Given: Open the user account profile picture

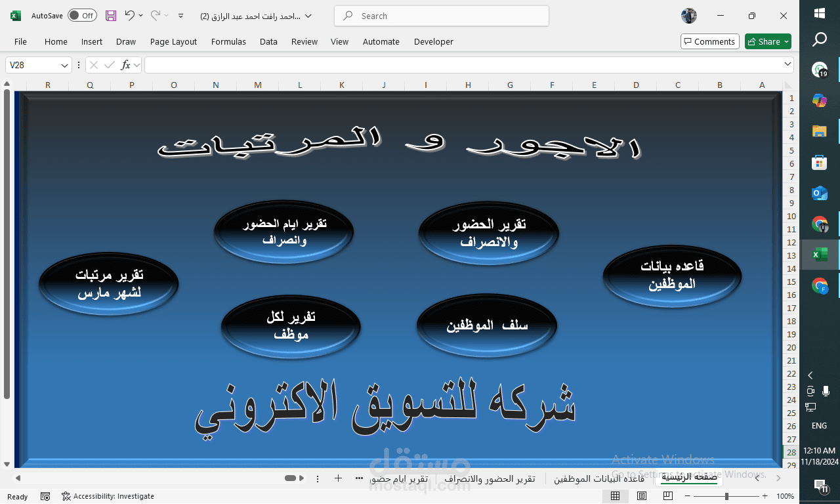Looking at the screenshot, I should (x=688, y=16).
